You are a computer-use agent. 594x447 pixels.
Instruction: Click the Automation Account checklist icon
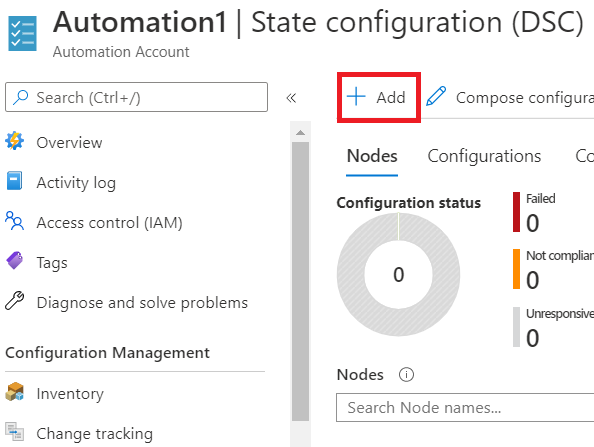[x=22, y=33]
